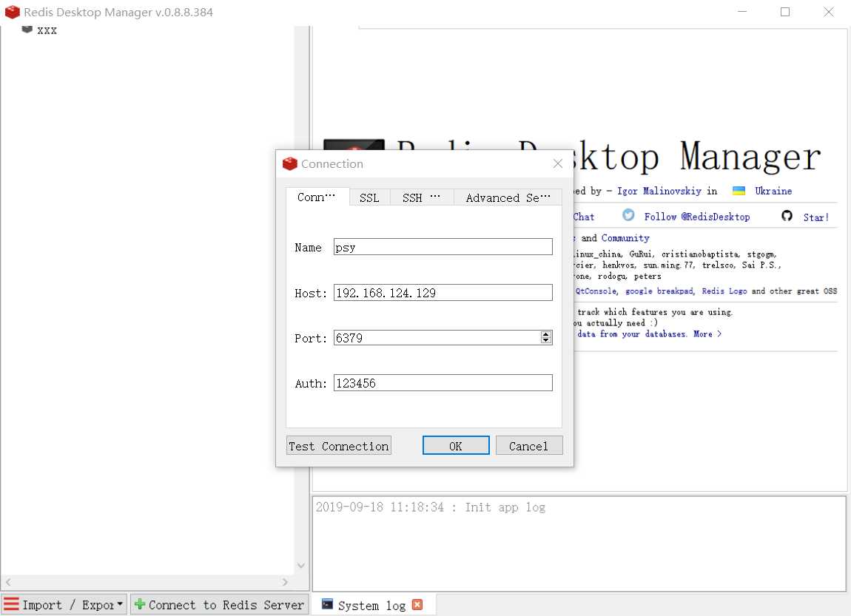This screenshot has width=851, height=616.
Task: Open the SSH tab
Action: point(421,198)
